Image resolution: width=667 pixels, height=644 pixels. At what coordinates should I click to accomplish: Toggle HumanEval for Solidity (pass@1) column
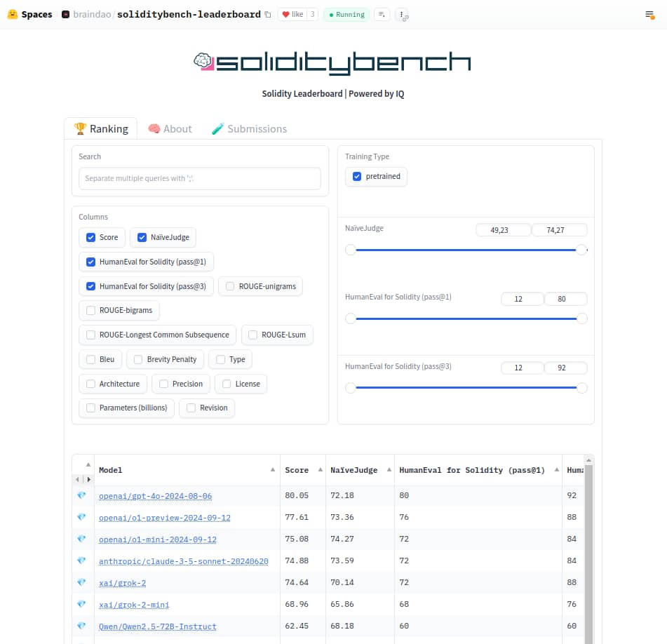[90, 262]
